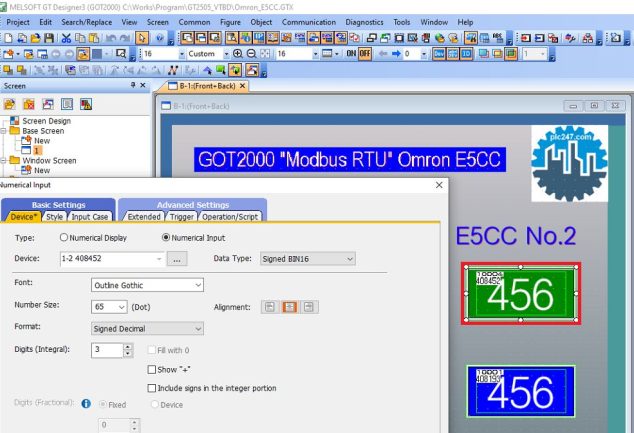Screen dimensions: 634x433
Task: Click the OFF state display icon
Action: tap(365, 53)
